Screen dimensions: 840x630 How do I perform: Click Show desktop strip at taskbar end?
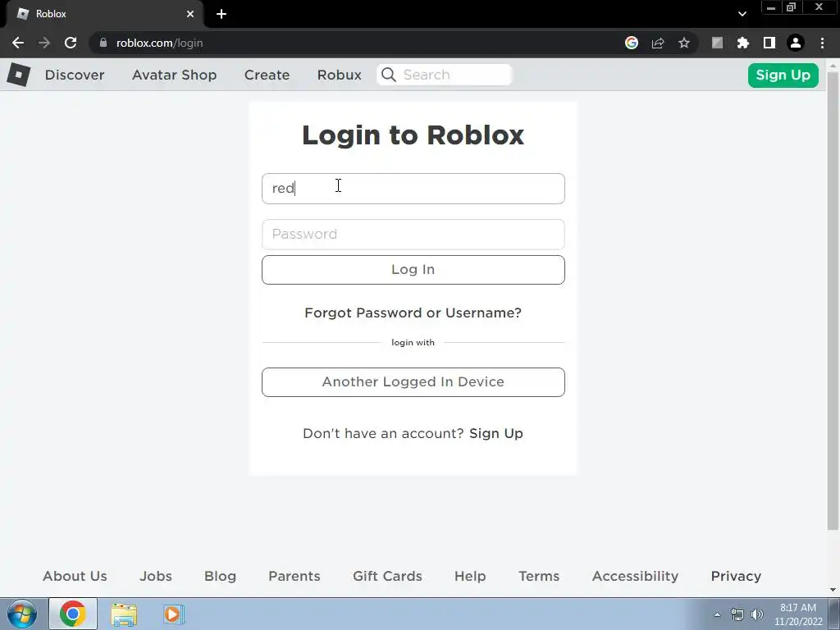pos(835,614)
